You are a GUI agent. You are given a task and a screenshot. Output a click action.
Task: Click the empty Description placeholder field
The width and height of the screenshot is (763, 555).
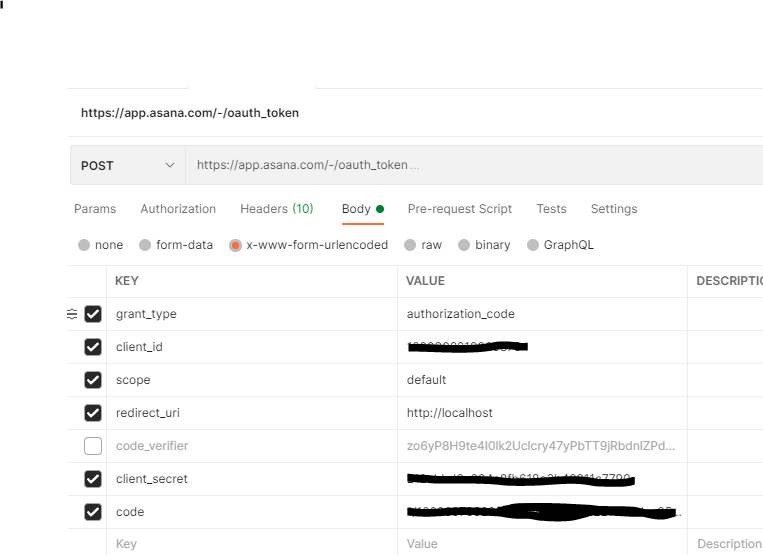click(726, 543)
